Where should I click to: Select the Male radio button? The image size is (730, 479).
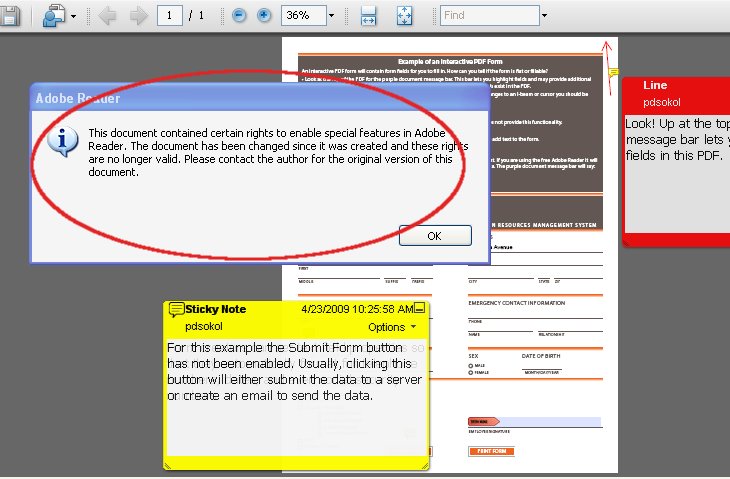point(471,366)
